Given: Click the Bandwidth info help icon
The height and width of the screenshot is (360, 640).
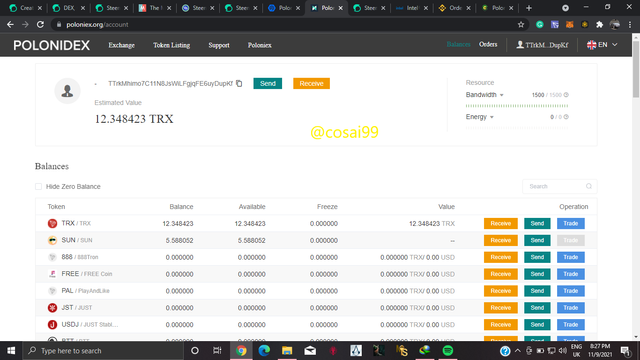Looking at the screenshot, I should pyautogui.click(x=566, y=95).
